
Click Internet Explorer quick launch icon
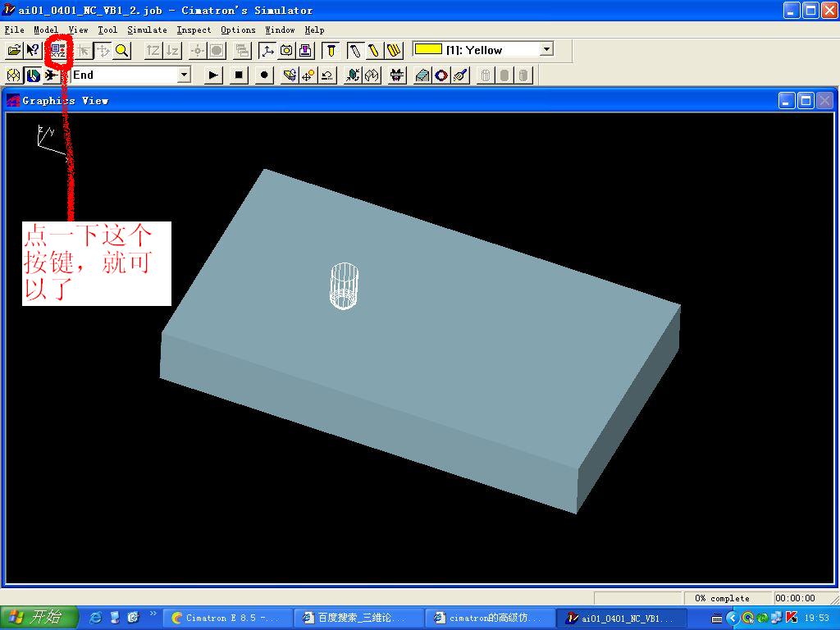pyautogui.click(x=95, y=617)
